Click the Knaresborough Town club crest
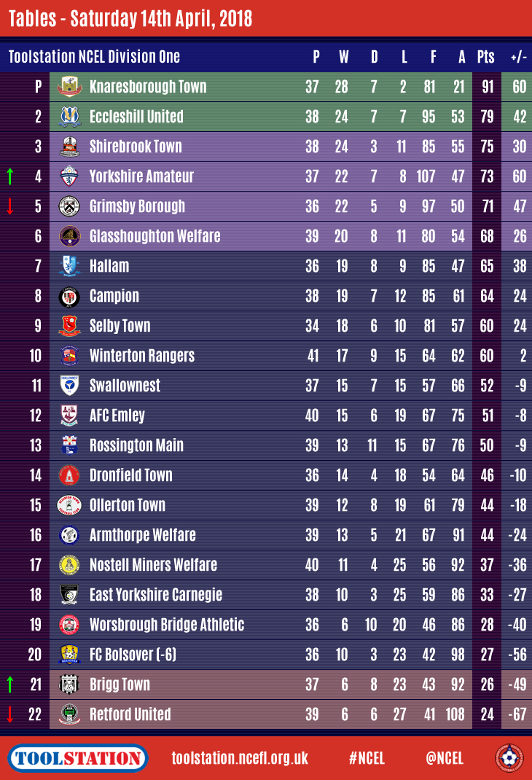 click(x=69, y=87)
